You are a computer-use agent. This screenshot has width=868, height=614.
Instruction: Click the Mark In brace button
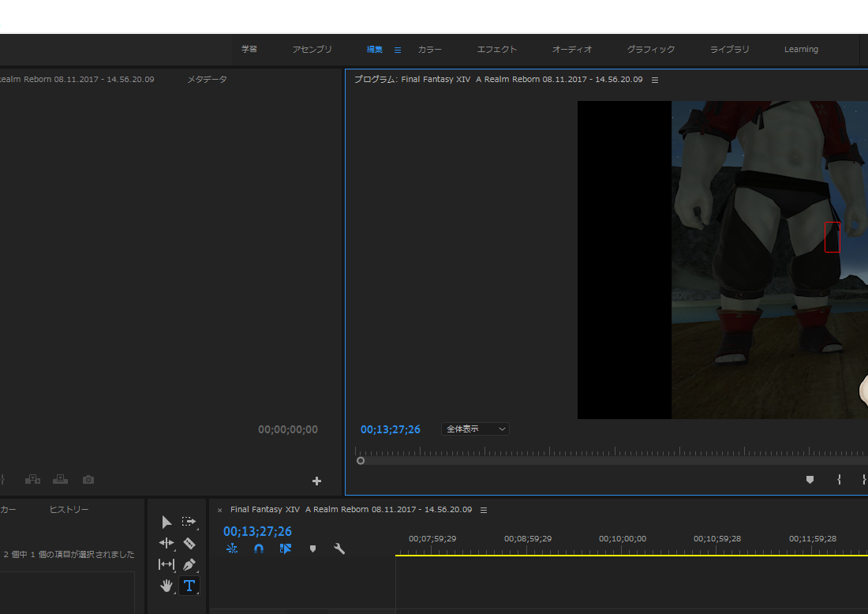tap(839, 479)
